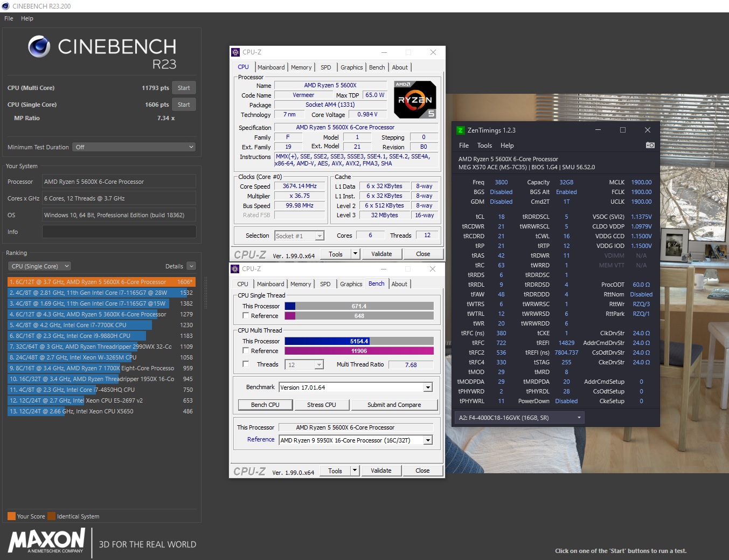Open ZenTimings Tools menu
The height and width of the screenshot is (560, 729).
[x=484, y=146]
